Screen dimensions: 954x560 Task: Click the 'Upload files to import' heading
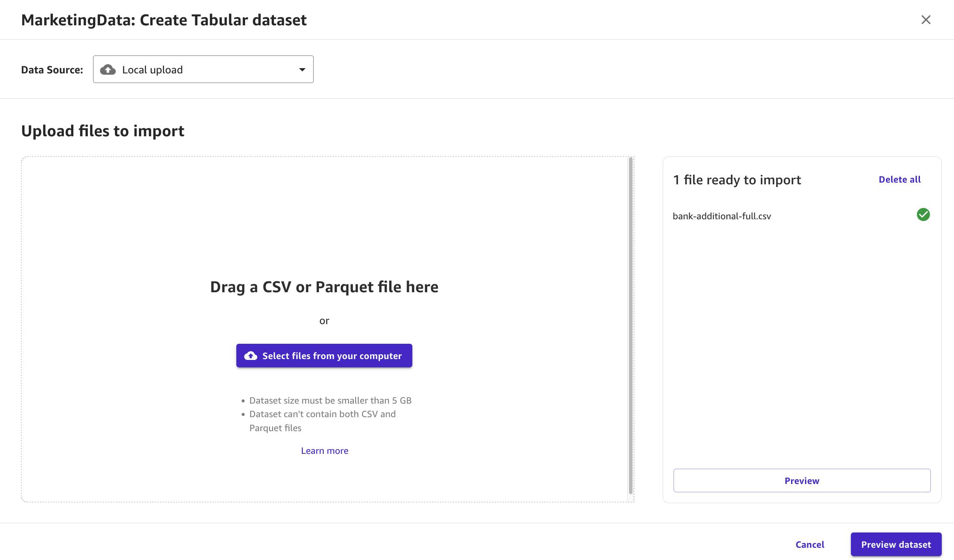click(x=103, y=131)
